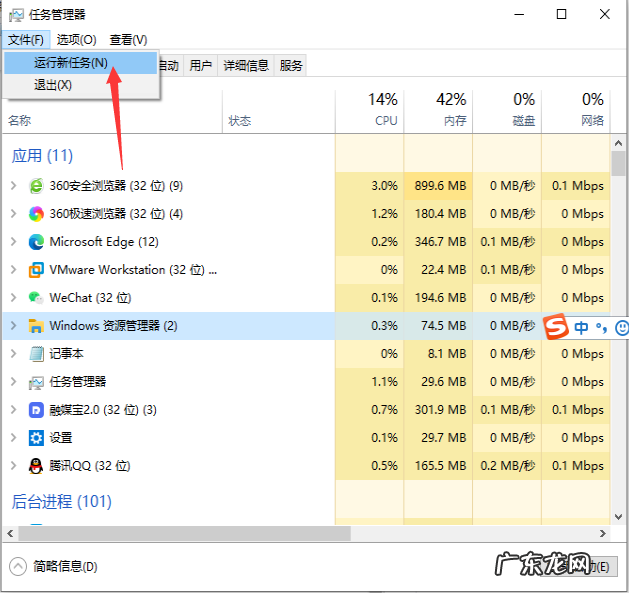Expand the WeChat process group

coord(14,297)
